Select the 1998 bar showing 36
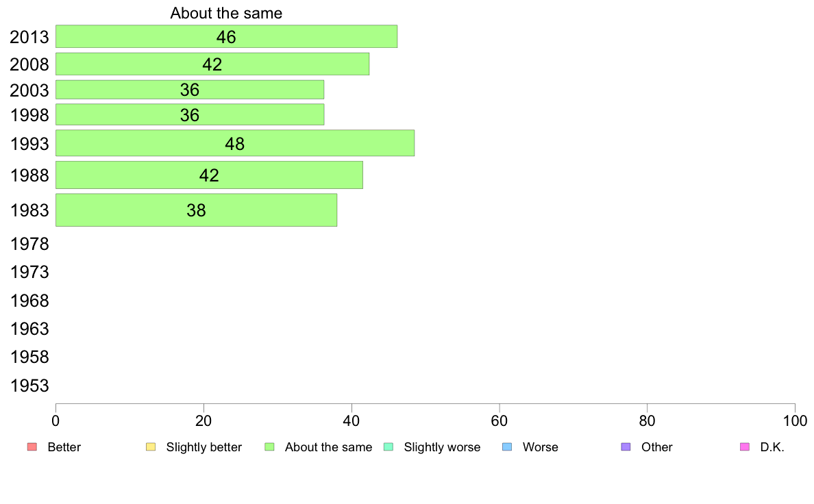814x504 pixels. click(x=190, y=115)
